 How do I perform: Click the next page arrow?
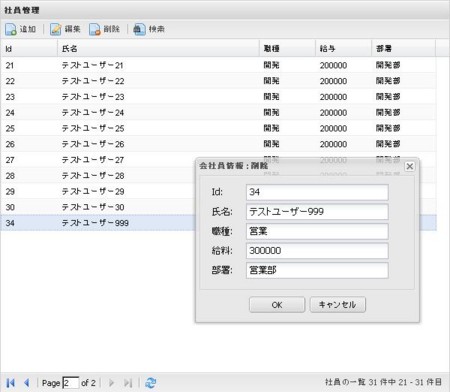point(111,383)
